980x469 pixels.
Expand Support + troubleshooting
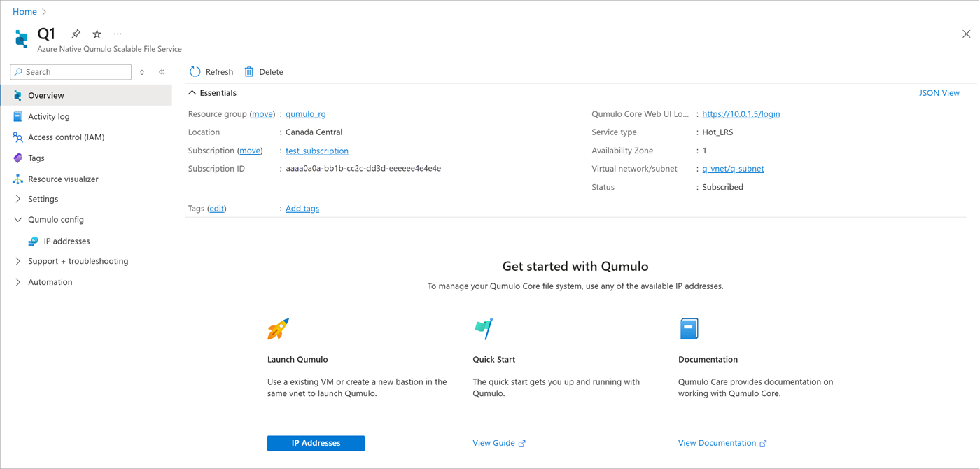point(77,261)
